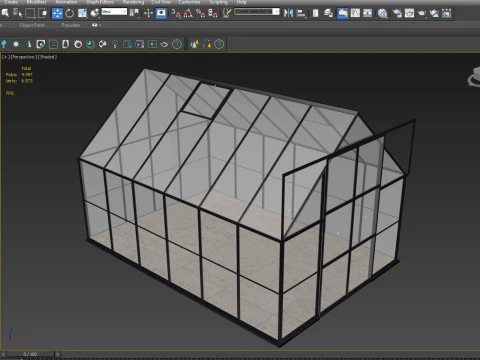The image size is (480, 360).
Task: Open the View reference coordinate dropdown
Action: (114, 12)
